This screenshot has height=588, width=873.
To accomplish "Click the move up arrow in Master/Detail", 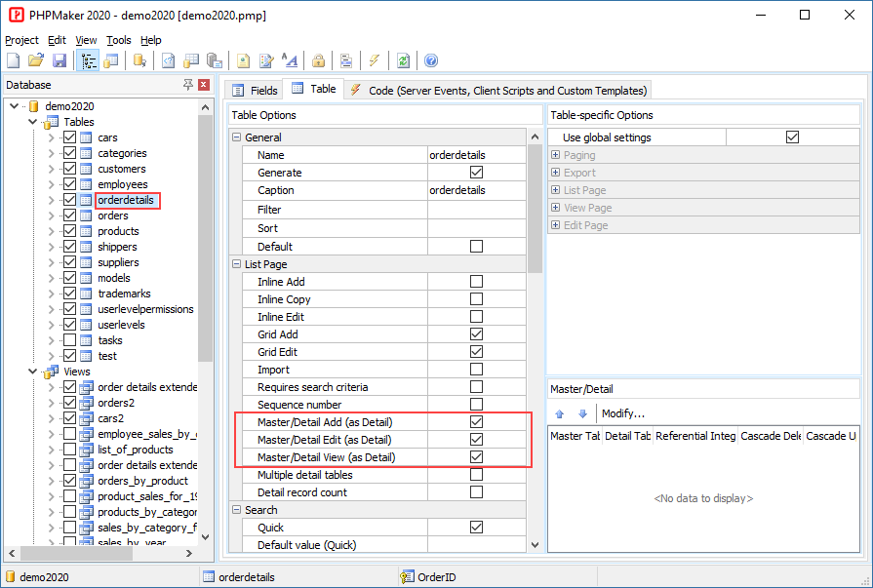I will [x=560, y=413].
